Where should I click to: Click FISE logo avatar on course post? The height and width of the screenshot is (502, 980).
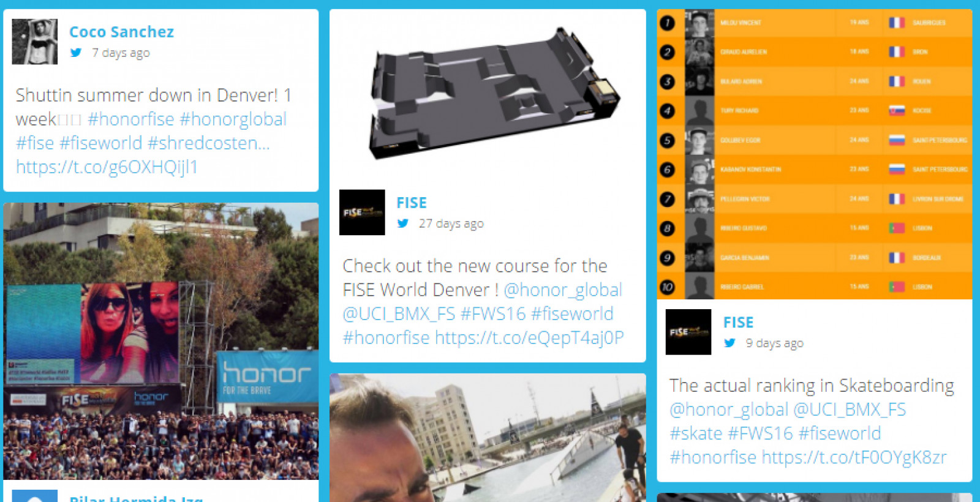click(x=362, y=212)
